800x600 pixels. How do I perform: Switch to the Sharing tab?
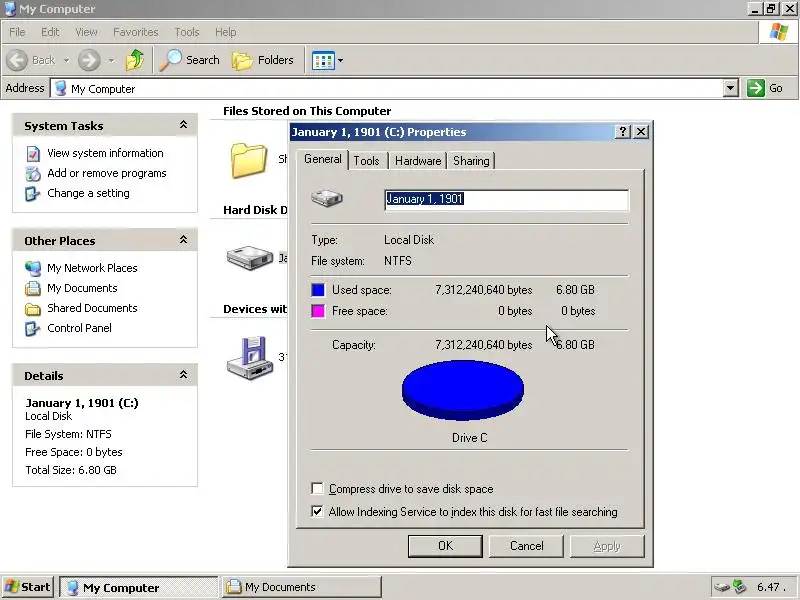coord(471,161)
